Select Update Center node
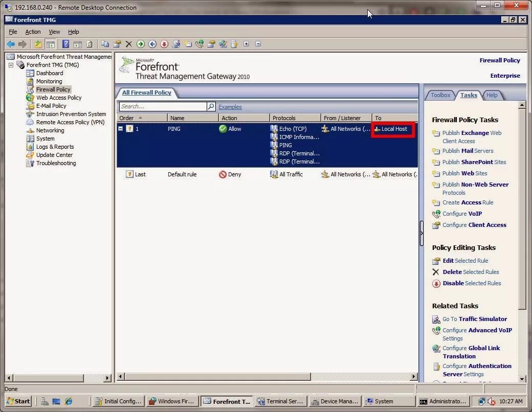Screen dimensions: 532x412 [54, 155]
